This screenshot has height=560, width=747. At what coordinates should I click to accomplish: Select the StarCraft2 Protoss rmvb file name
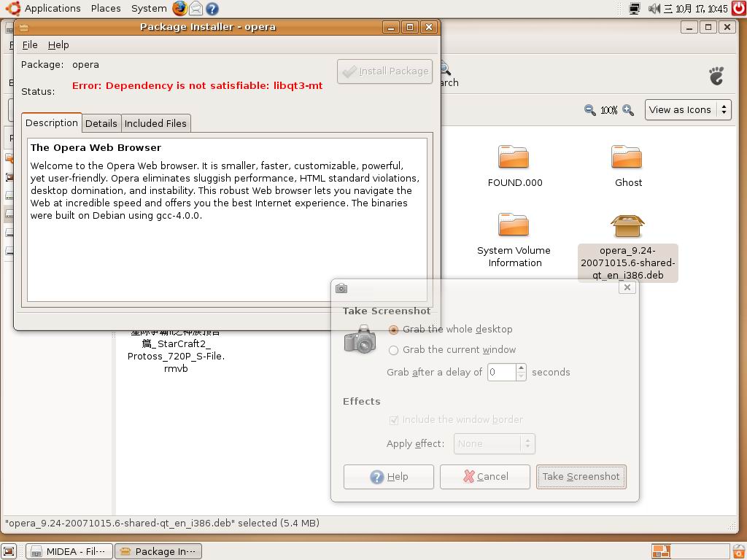176,350
